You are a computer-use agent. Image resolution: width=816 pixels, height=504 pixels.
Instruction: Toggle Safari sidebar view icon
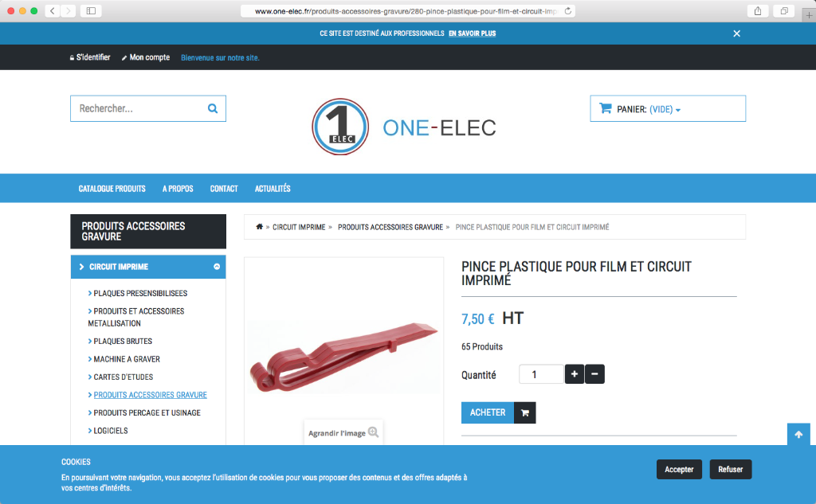pyautogui.click(x=91, y=11)
